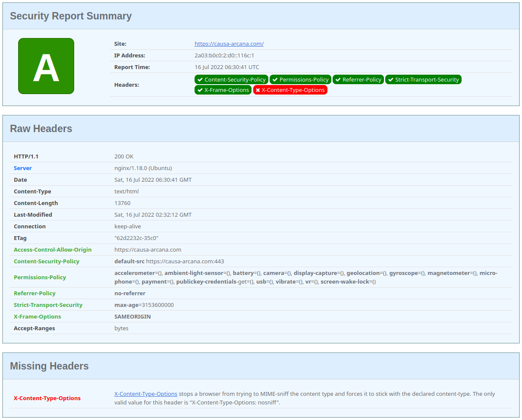The image size is (522, 420).
Task: Click the red X-Content-Type-Options badge
Action: [x=290, y=90]
